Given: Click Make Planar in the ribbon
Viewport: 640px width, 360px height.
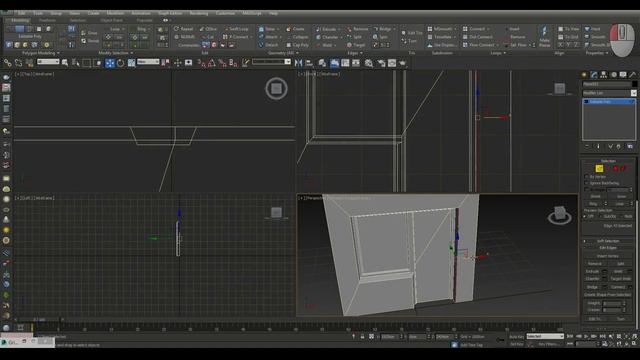Looking at the screenshot, I should (544, 37).
